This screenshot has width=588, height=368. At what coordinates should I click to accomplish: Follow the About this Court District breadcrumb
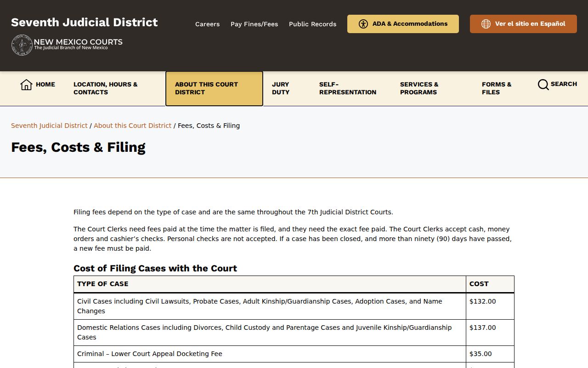pos(132,126)
